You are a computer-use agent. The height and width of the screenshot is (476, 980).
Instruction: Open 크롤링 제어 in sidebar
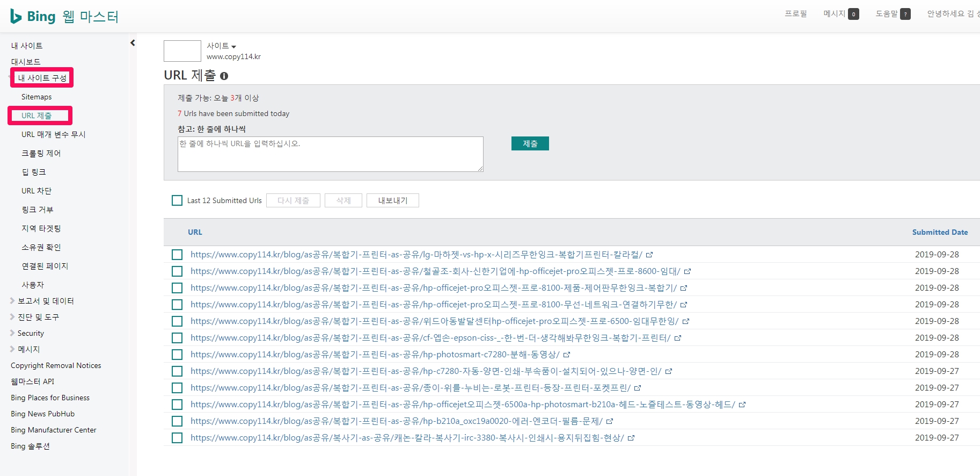click(41, 153)
